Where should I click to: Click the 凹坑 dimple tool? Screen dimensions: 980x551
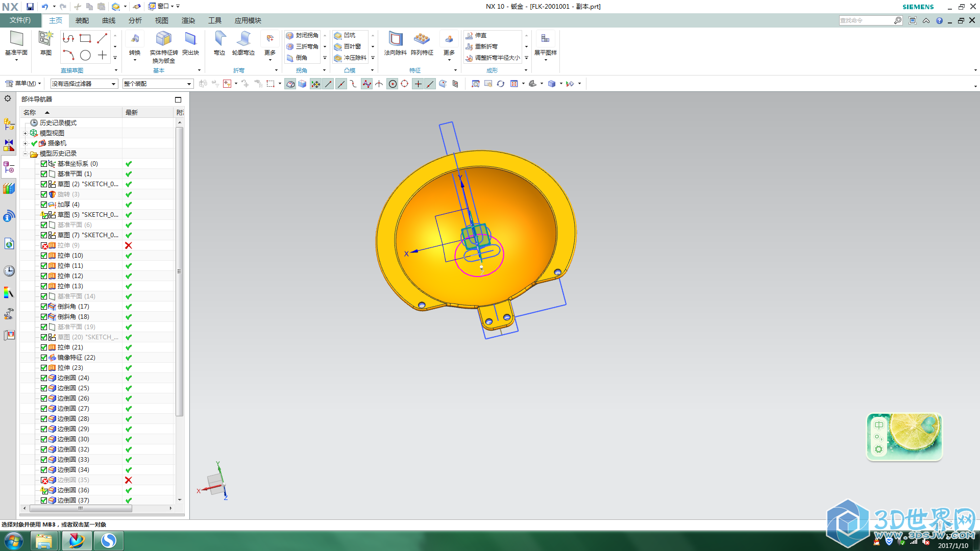point(345,35)
